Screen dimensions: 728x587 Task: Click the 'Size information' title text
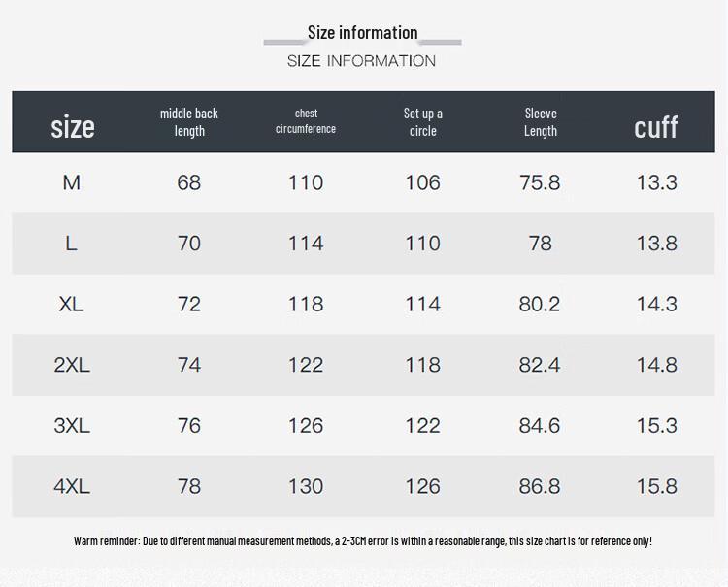pyautogui.click(x=362, y=33)
